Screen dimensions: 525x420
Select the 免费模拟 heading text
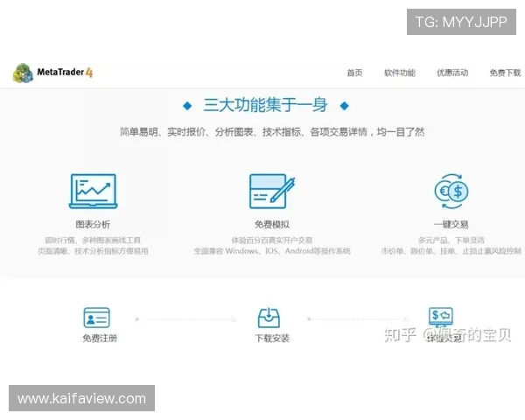272,224
